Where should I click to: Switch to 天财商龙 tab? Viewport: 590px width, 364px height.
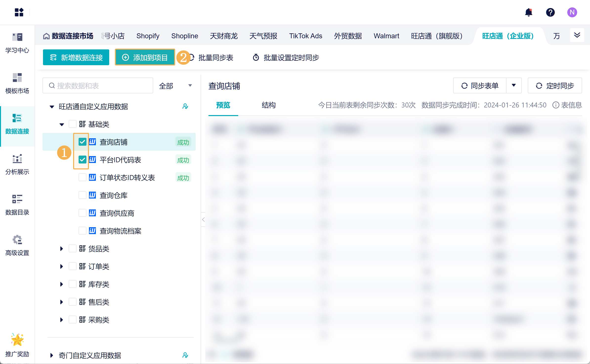(x=224, y=36)
